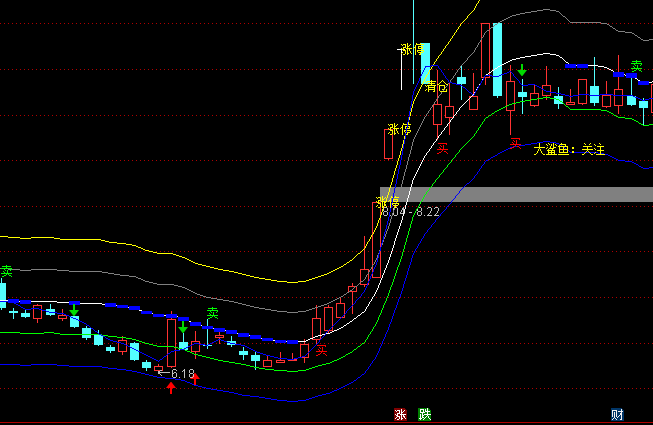The width and height of the screenshot is (653, 425).
Task: Select the 清仓 signal marker
Action: pos(435,87)
